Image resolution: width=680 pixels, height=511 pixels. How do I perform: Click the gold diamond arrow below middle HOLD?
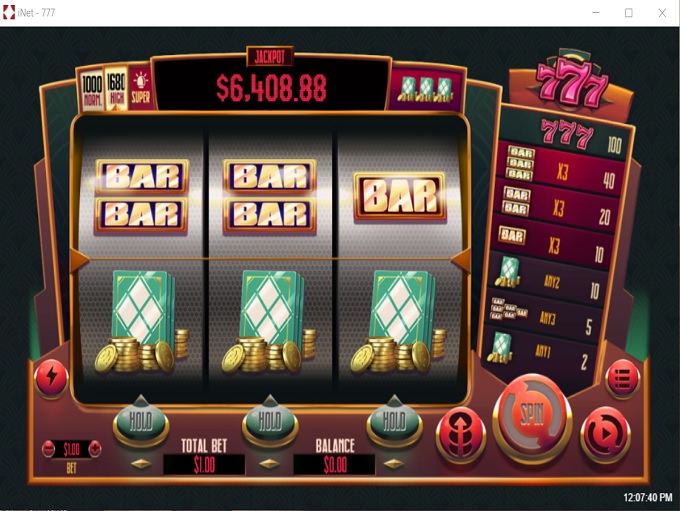click(x=269, y=464)
